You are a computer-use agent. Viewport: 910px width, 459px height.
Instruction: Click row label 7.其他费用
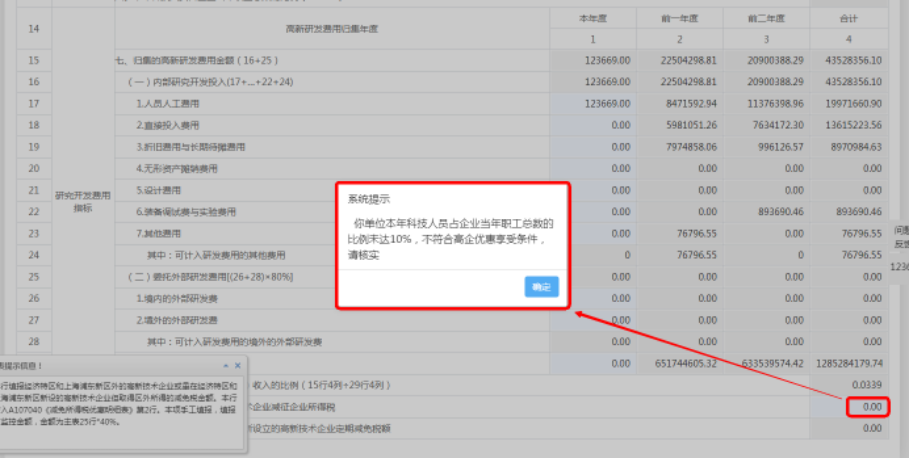[x=159, y=234]
